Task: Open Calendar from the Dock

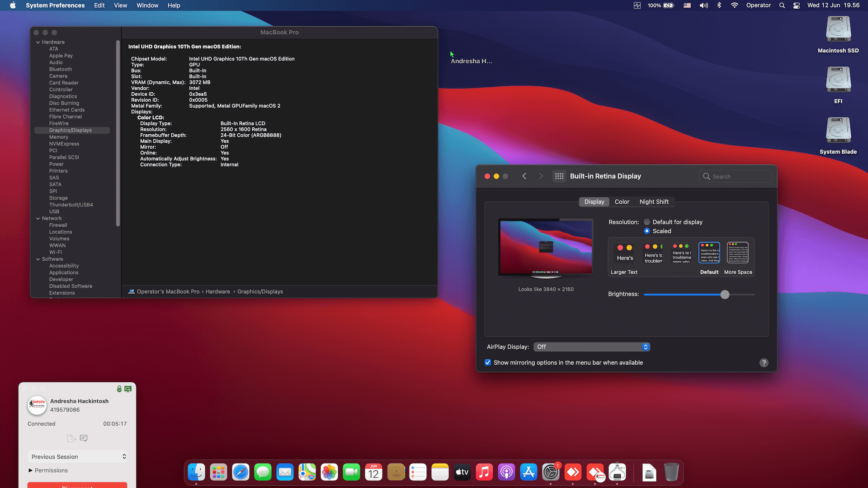Action: coord(373,473)
